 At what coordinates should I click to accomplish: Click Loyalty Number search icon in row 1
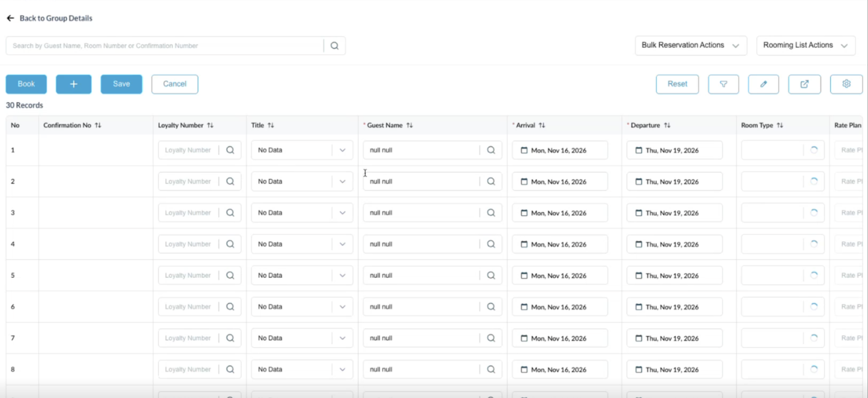point(230,150)
